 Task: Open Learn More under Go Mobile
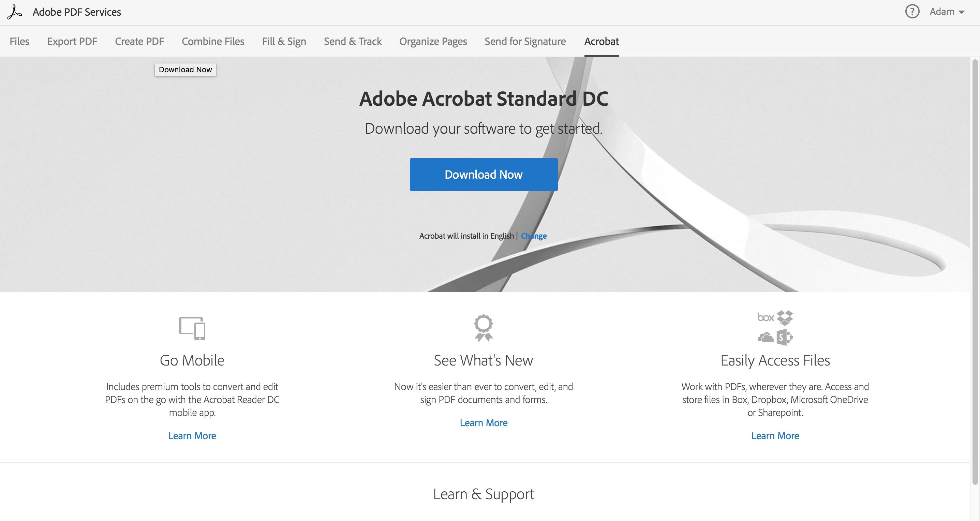[192, 436]
